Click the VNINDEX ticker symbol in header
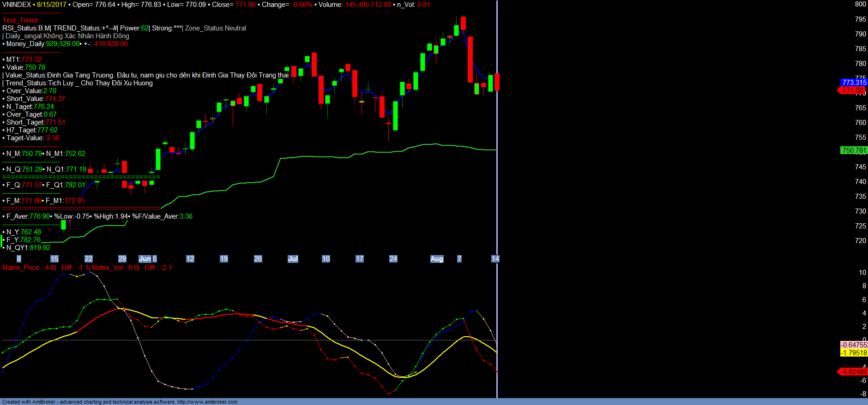The height and width of the screenshot is (405, 868). [x=17, y=5]
